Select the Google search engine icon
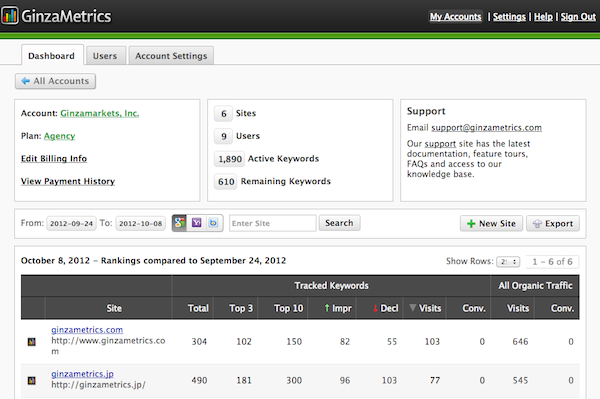This screenshot has height=399, width=600. pyautogui.click(x=180, y=223)
